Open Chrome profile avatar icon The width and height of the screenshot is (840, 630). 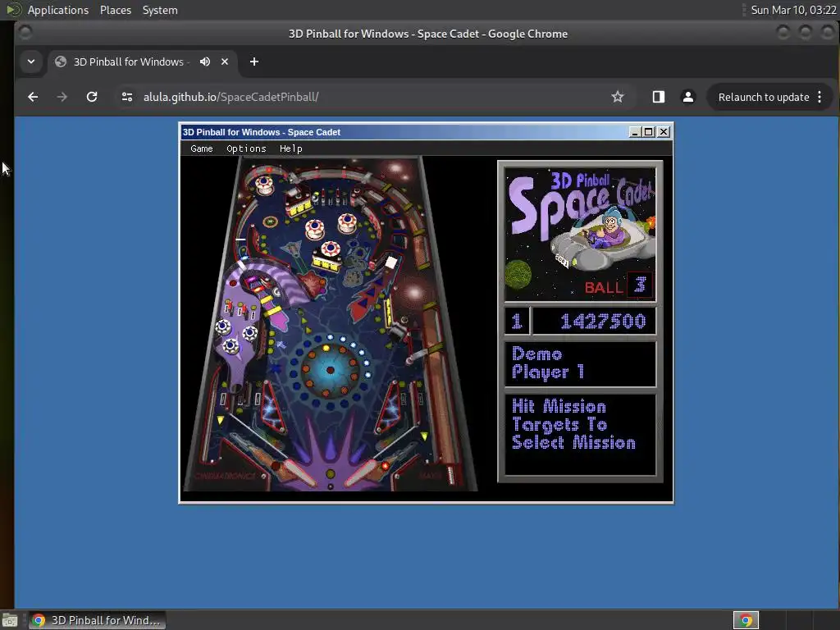pos(688,97)
